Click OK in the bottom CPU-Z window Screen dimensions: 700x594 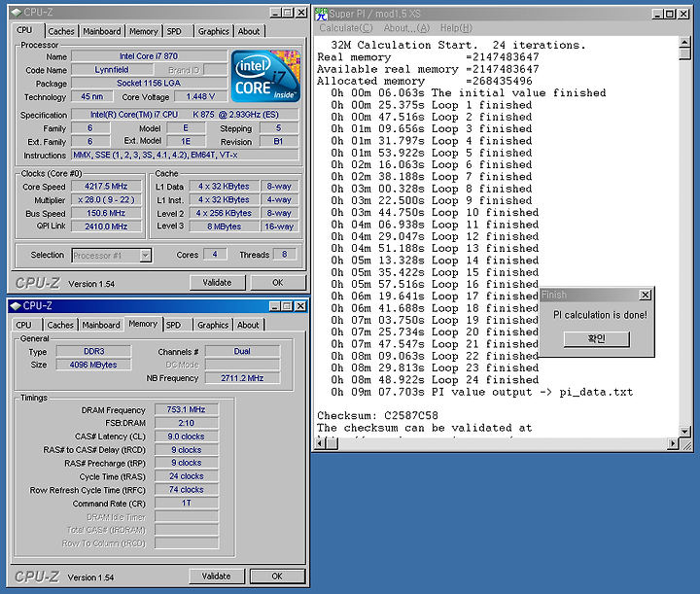tap(277, 577)
